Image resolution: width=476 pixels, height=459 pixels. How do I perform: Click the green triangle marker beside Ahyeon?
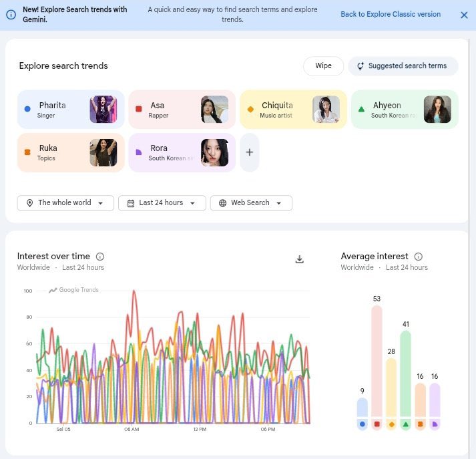click(361, 109)
